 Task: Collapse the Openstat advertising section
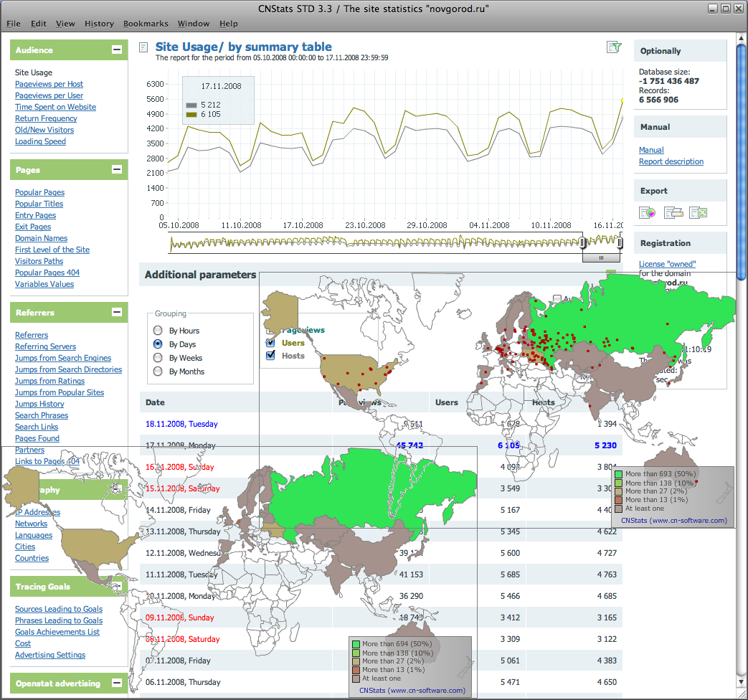tap(117, 684)
